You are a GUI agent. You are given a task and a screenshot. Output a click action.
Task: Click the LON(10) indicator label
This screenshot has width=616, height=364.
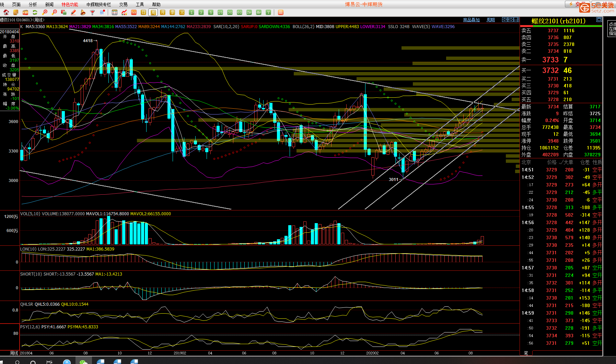click(29, 249)
